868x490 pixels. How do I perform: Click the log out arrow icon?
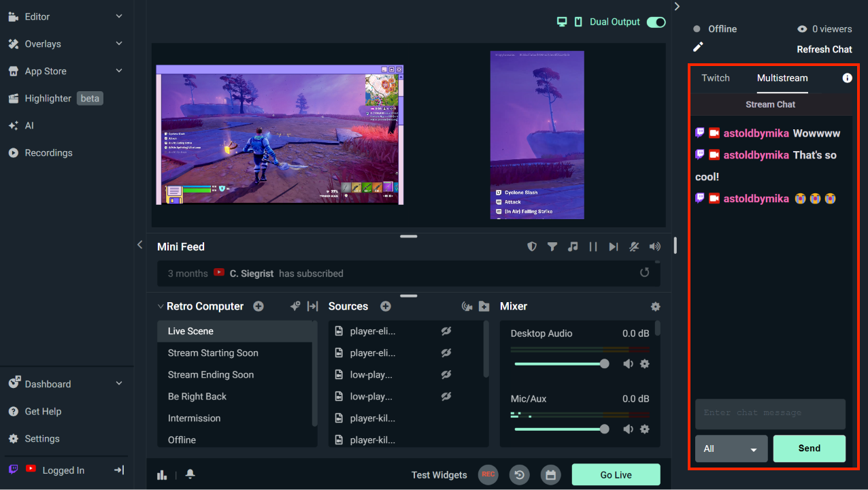(118, 470)
